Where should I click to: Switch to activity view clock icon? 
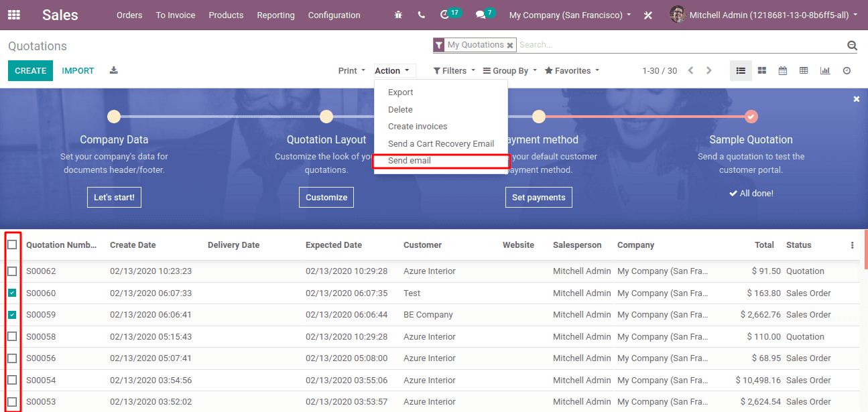[847, 70]
